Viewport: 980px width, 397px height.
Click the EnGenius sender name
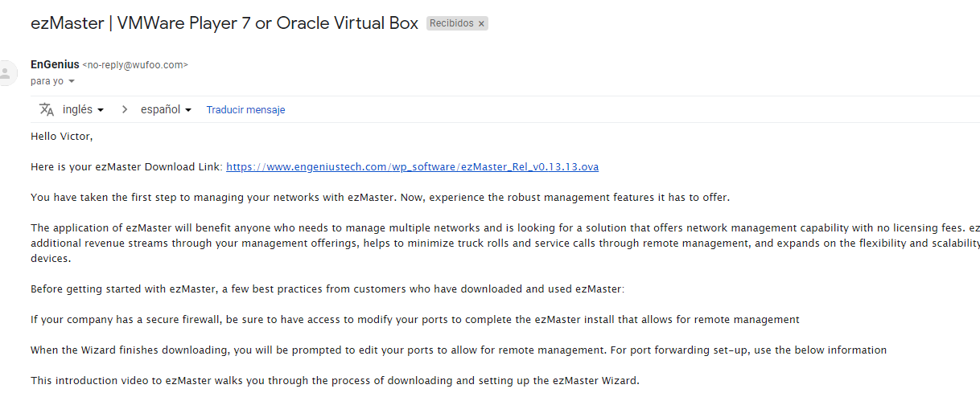click(x=55, y=64)
